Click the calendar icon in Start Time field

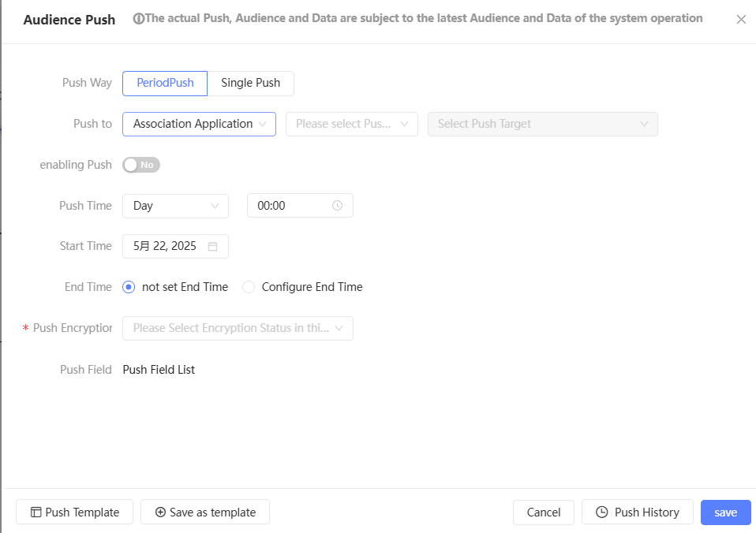[x=212, y=247]
